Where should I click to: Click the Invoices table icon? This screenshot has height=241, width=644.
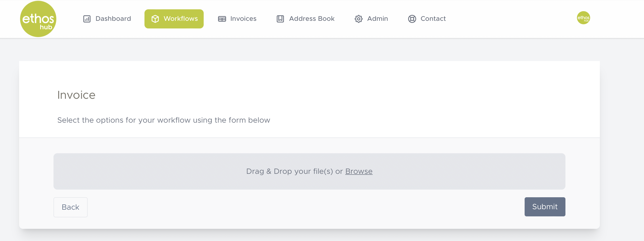[x=222, y=19]
